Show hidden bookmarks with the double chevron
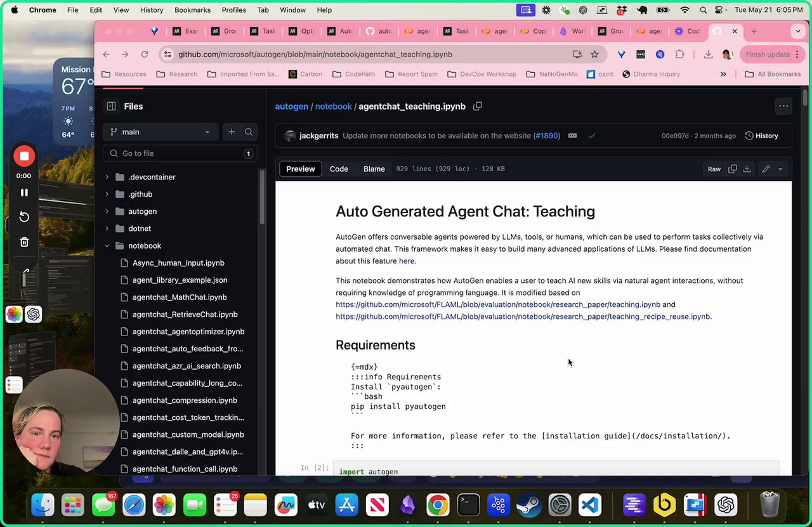 (723, 74)
